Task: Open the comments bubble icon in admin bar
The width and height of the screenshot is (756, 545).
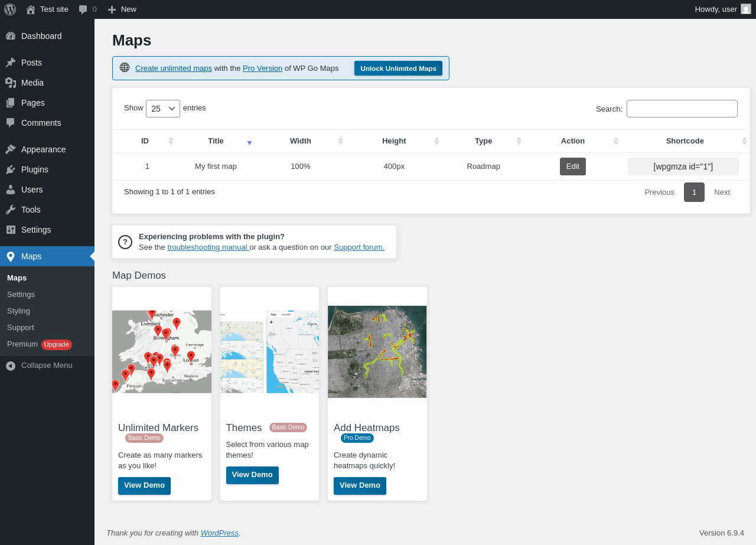Action: 83,9
